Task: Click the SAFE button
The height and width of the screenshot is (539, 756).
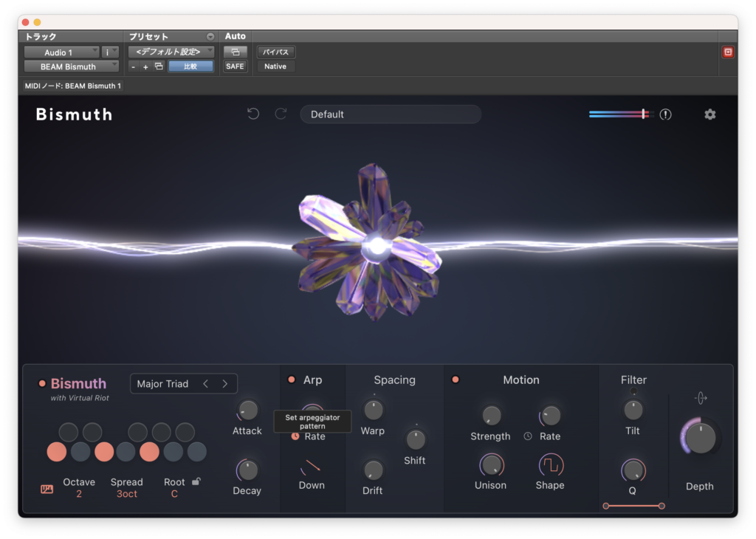Action: pyautogui.click(x=236, y=66)
